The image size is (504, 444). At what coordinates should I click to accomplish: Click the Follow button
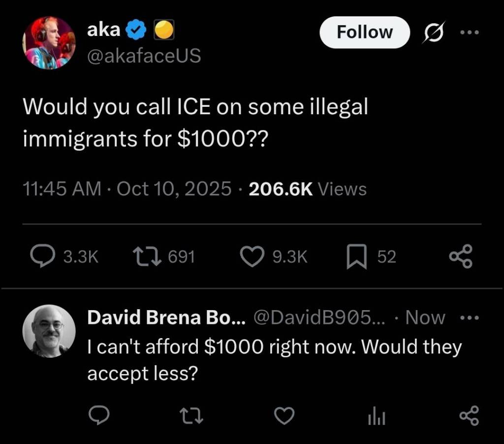[x=364, y=32]
